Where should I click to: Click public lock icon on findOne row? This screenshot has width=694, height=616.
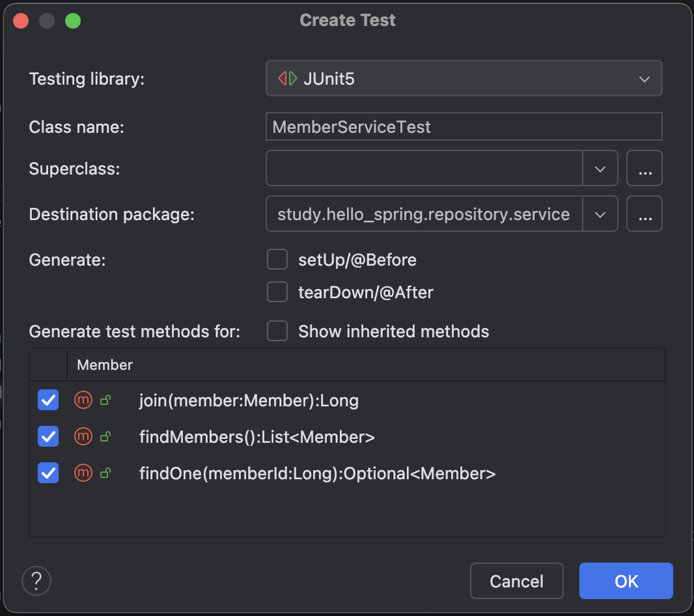105,473
